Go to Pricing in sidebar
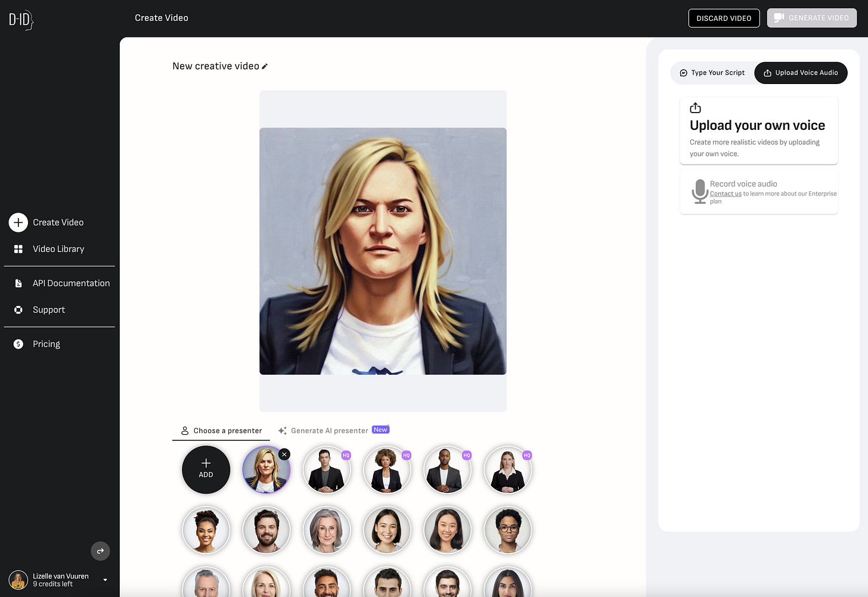 [46, 344]
